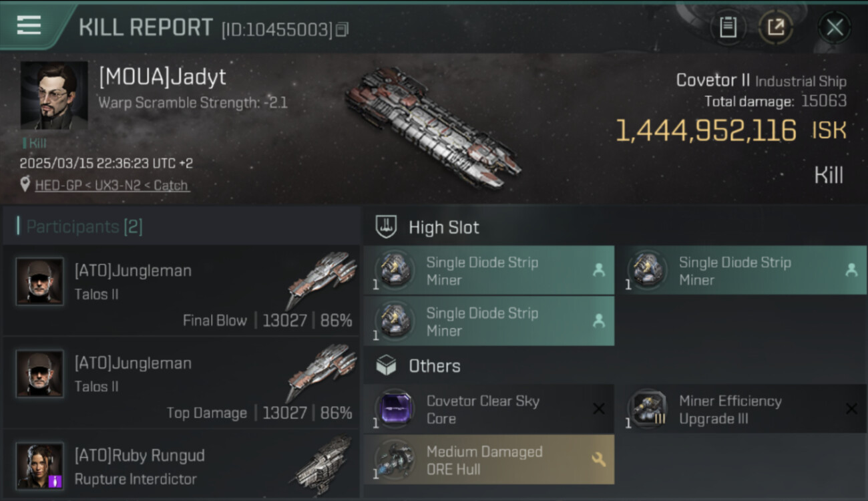This screenshot has height=501, width=868.
Task: Click X mark on Miner Efficiency Upgrade III
Action: 851,409
